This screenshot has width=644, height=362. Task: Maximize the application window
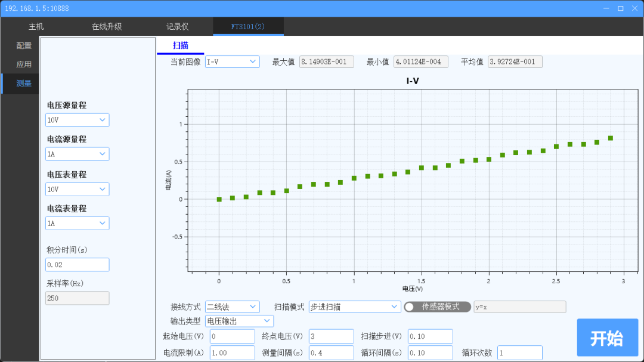(x=621, y=8)
